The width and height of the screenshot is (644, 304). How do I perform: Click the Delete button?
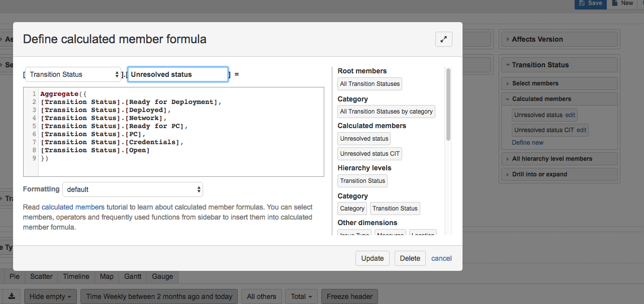410,258
